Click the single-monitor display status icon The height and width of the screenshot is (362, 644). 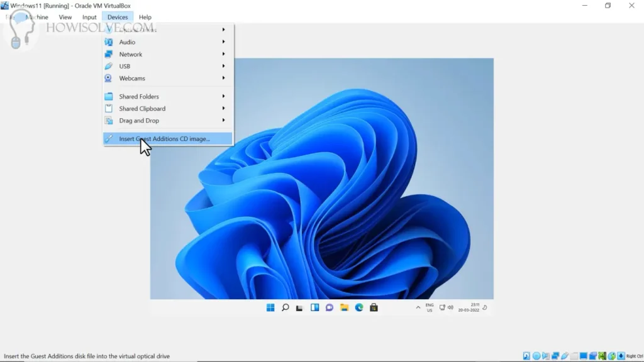pyautogui.click(x=584, y=356)
